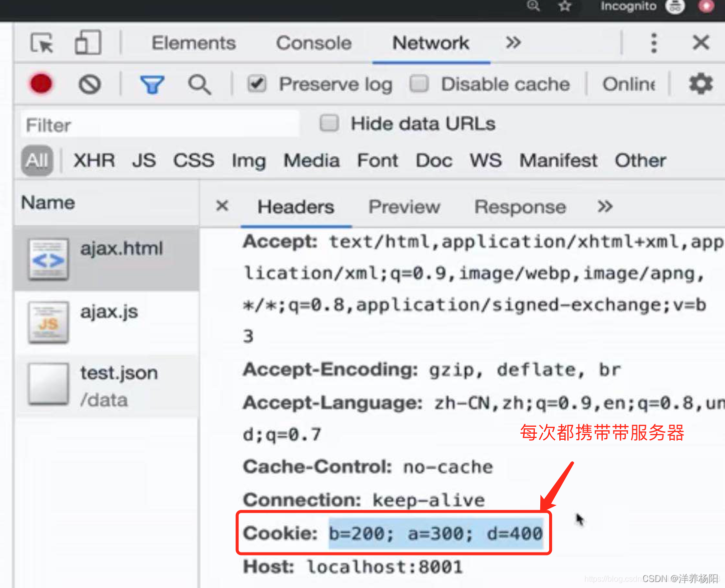Expand the hidden panels with the chevron icon
This screenshot has height=588, width=725.
tap(513, 43)
